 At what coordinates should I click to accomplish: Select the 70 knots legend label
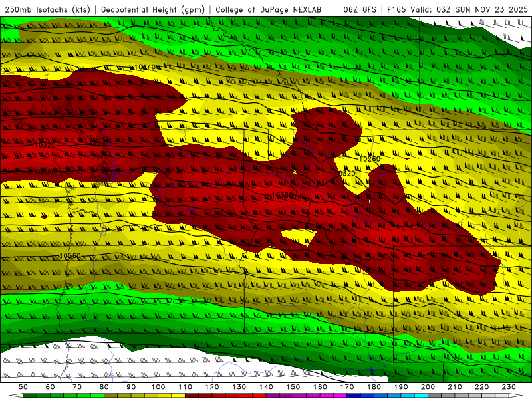[x=77, y=387]
